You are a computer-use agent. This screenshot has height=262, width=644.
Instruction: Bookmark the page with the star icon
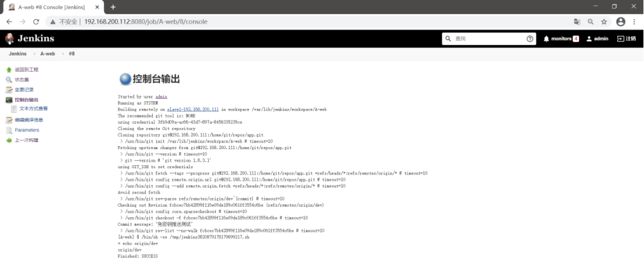pyautogui.click(x=604, y=22)
